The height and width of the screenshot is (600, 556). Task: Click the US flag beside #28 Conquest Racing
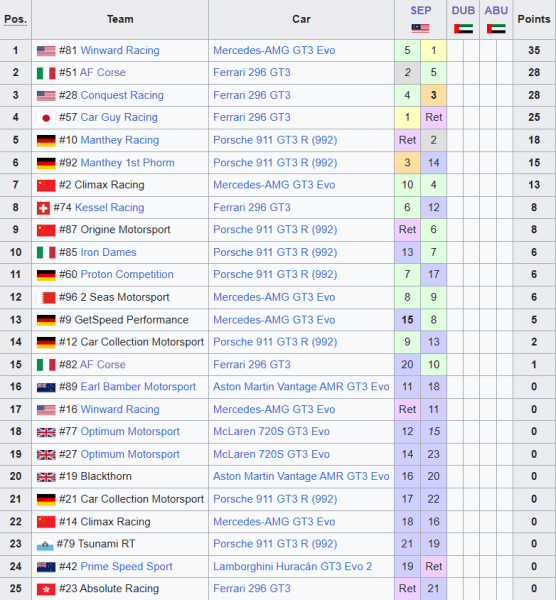tap(46, 95)
